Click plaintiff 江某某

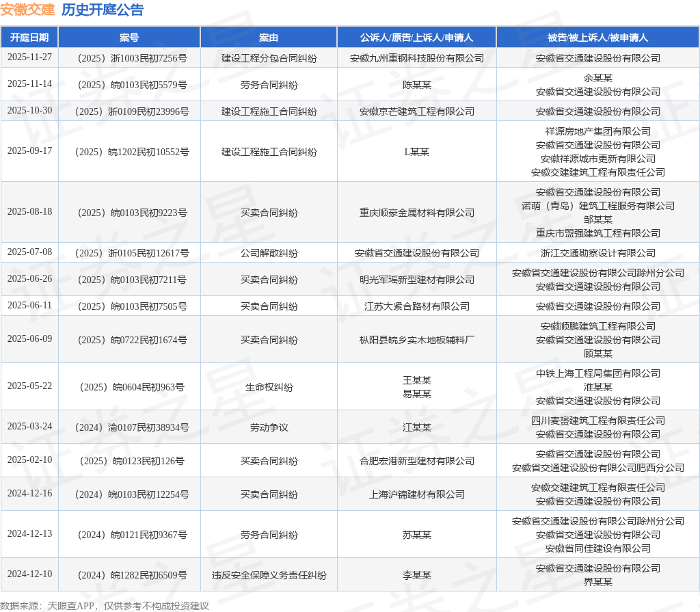pyautogui.click(x=416, y=427)
